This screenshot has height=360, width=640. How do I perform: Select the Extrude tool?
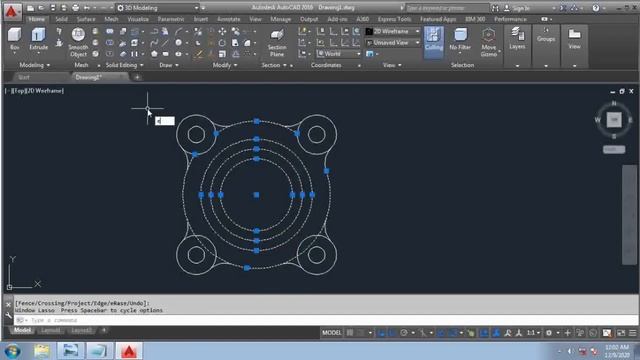(38, 40)
